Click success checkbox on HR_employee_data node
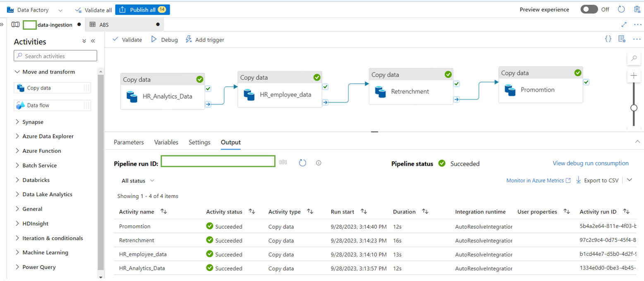 click(326, 86)
